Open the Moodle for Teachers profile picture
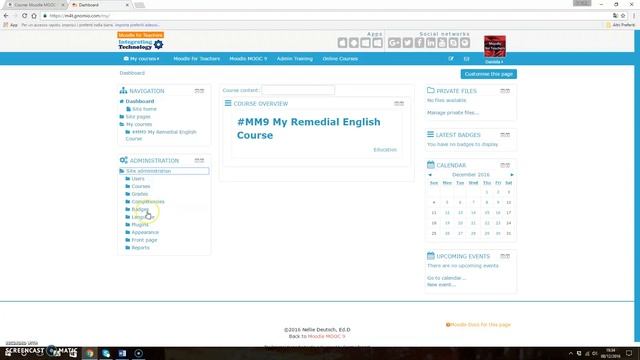Screen dimensions: 640x360 (x=495, y=46)
